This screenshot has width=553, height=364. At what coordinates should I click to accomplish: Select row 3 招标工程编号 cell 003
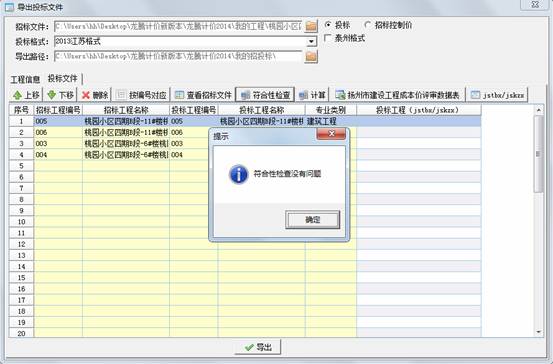(58, 144)
